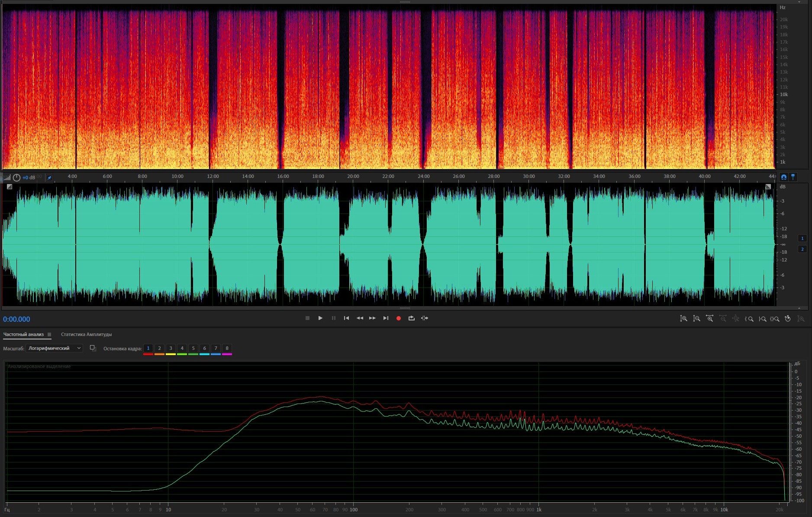This screenshot has width=812, height=517.
Task: Click the 36:00 mark on timeline ruler
Action: (635, 176)
